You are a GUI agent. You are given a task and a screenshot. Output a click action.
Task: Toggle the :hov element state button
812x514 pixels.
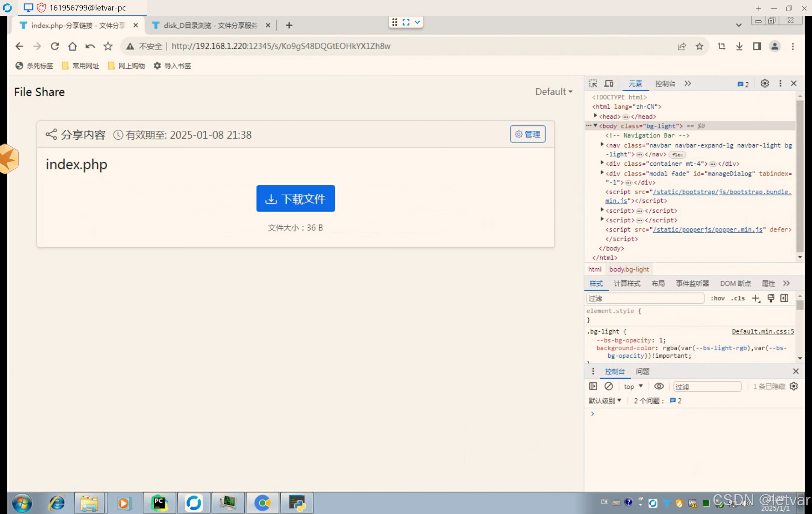click(718, 298)
